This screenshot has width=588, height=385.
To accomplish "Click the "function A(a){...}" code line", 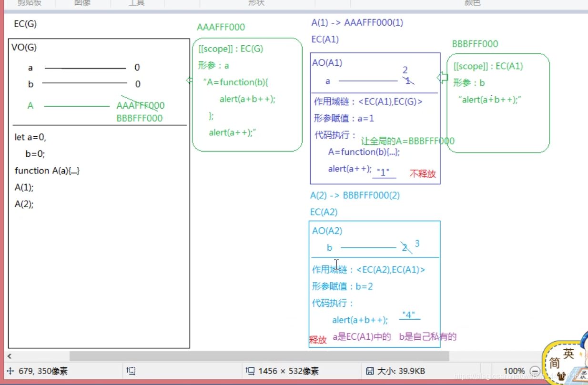I will pos(47,171).
